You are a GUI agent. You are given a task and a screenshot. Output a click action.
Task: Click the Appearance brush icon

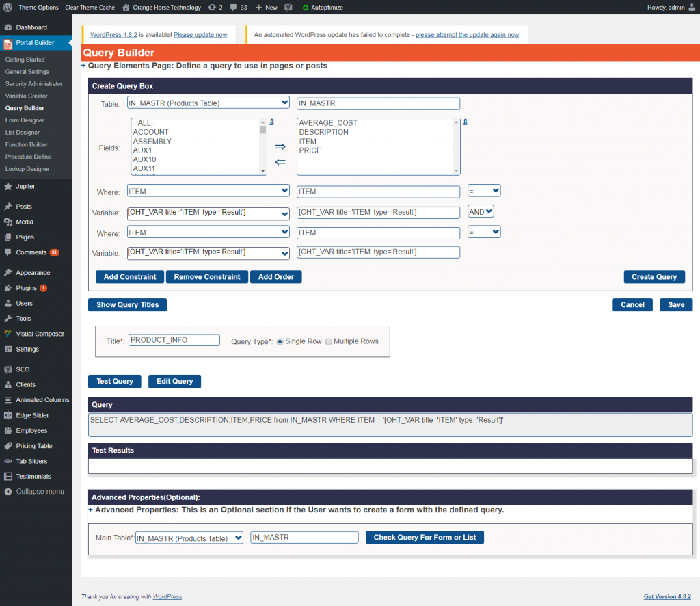[8, 272]
